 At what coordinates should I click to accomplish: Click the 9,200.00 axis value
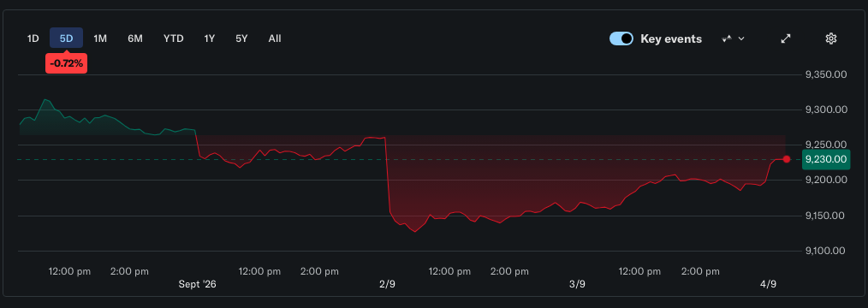pyautogui.click(x=825, y=181)
